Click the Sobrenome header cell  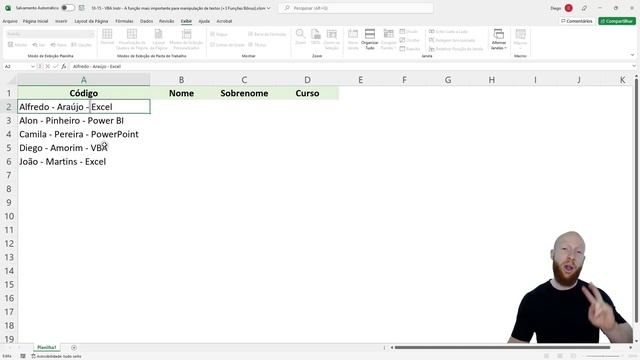click(244, 93)
